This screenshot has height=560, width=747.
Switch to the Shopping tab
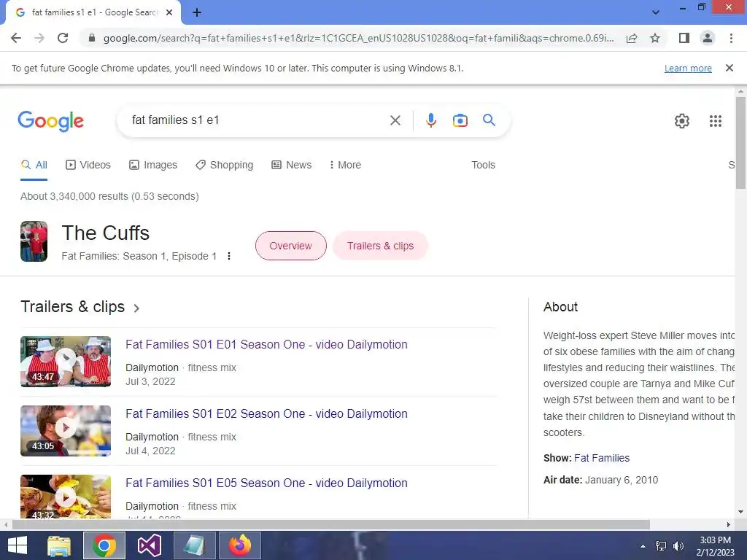tap(225, 166)
